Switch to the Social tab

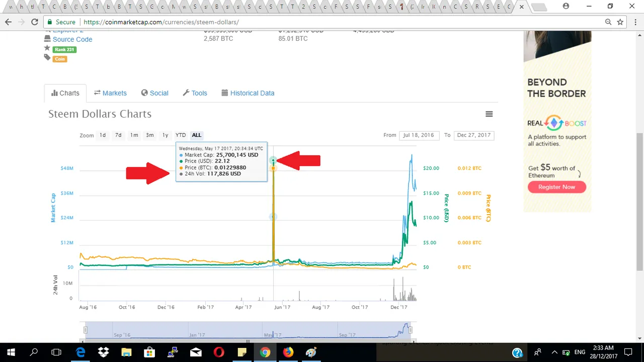click(x=154, y=93)
